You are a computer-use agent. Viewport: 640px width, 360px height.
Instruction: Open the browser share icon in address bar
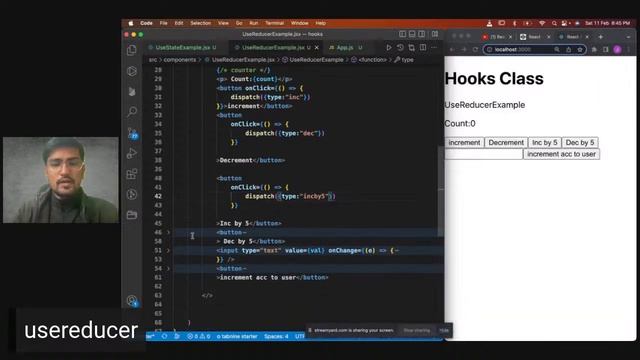click(x=569, y=49)
